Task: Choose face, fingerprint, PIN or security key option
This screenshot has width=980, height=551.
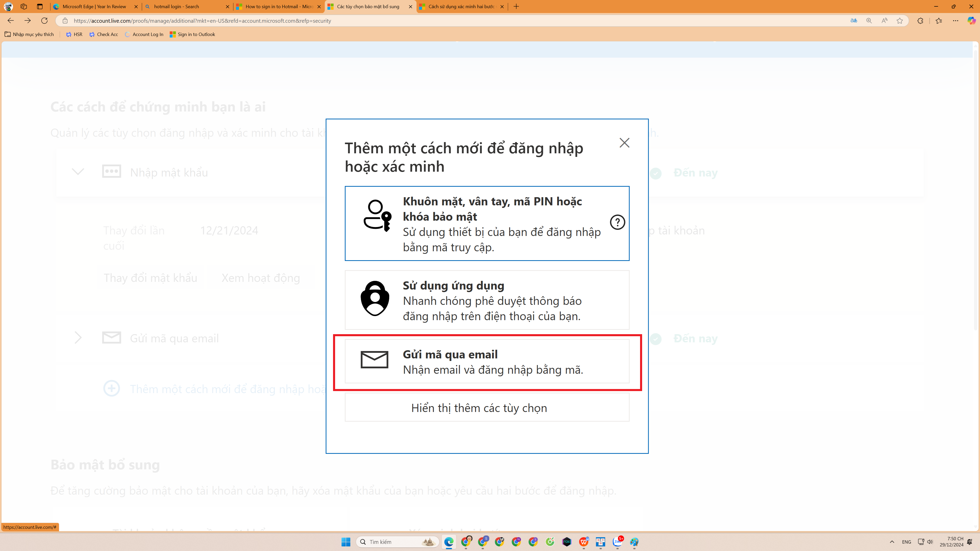Action: [487, 224]
